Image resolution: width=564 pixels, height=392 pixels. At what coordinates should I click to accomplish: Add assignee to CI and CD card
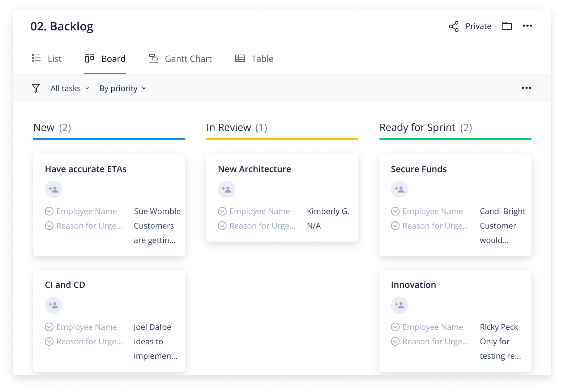click(x=54, y=305)
